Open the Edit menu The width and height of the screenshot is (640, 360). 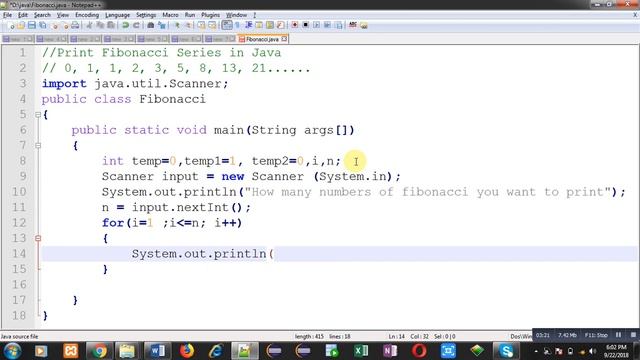pyautogui.click(x=23, y=15)
